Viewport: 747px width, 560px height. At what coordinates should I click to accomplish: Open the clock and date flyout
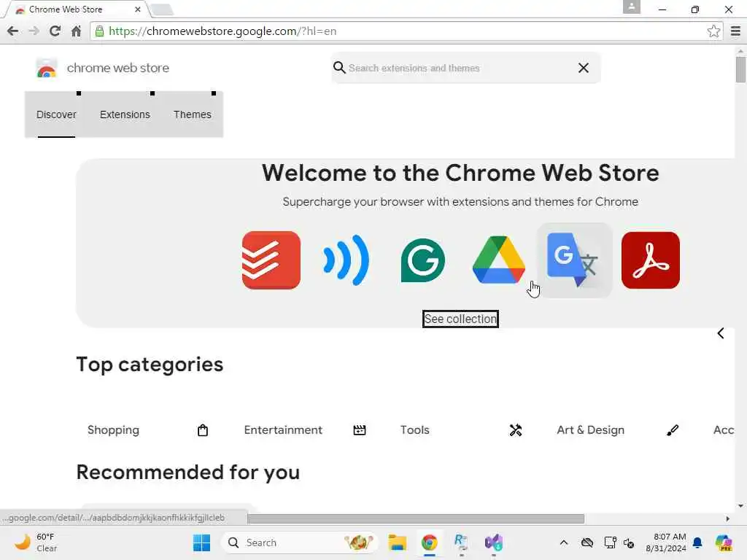pyautogui.click(x=665, y=542)
